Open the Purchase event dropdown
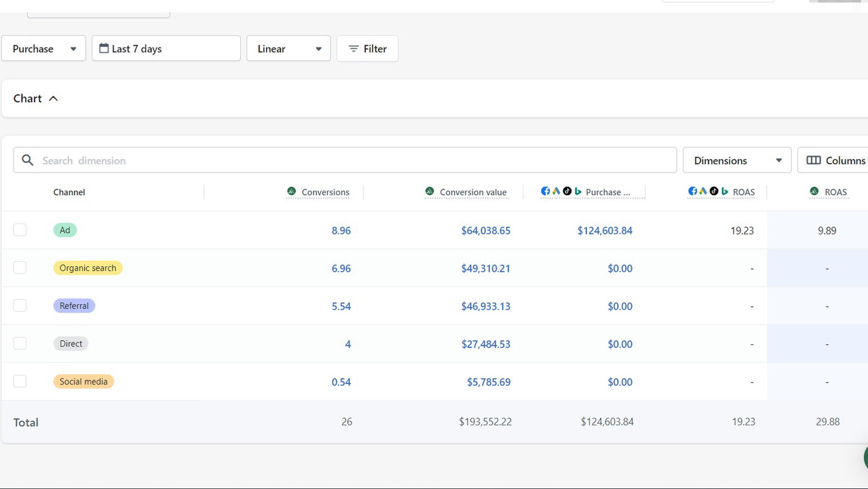The height and width of the screenshot is (489, 868). point(43,49)
